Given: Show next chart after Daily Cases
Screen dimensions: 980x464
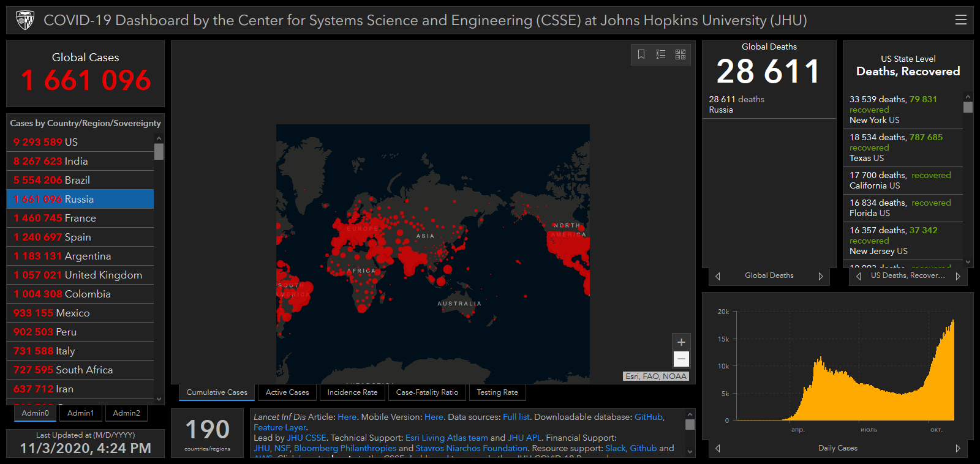Looking at the screenshot, I should [958, 449].
